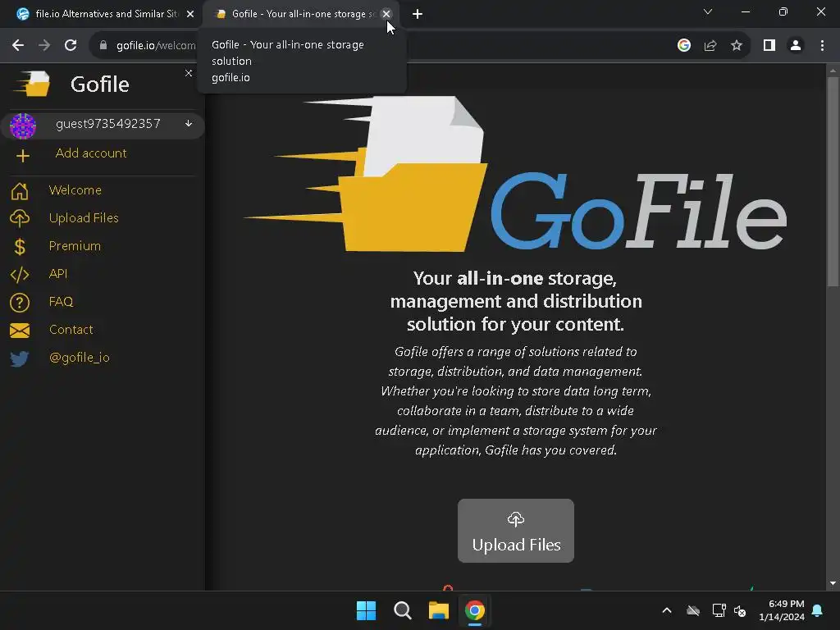Open the Premium sidebar link
Viewport: 840px width, 630px height.
(75, 246)
